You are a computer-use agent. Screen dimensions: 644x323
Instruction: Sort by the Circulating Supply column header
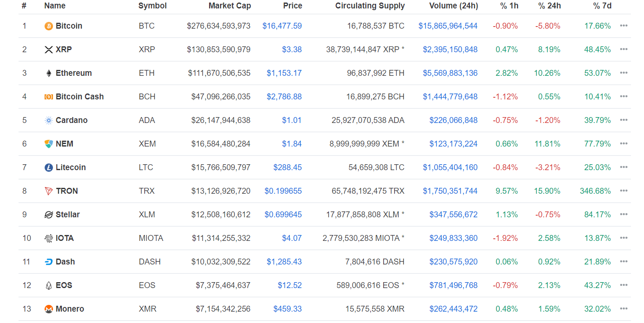(x=370, y=6)
